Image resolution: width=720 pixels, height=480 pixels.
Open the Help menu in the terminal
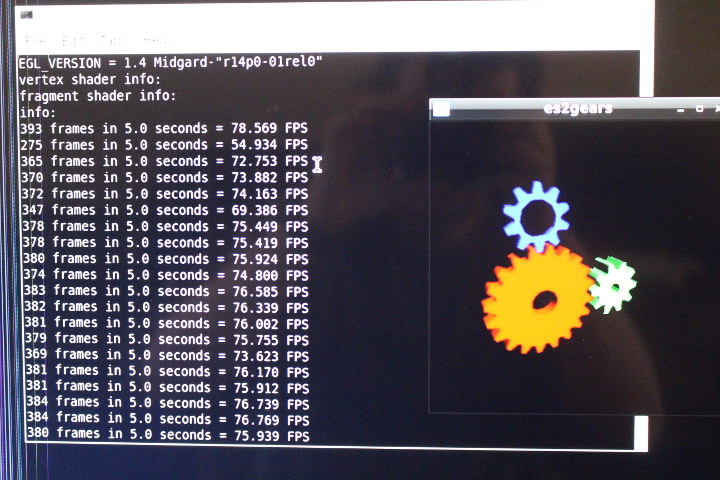coord(155,40)
